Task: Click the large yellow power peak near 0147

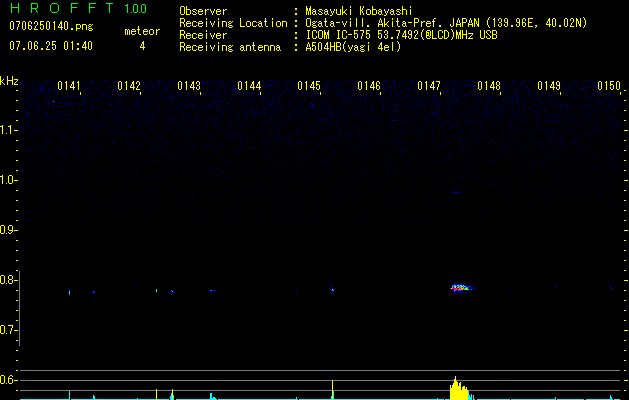Action: pyautogui.click(x=459, y=388)
